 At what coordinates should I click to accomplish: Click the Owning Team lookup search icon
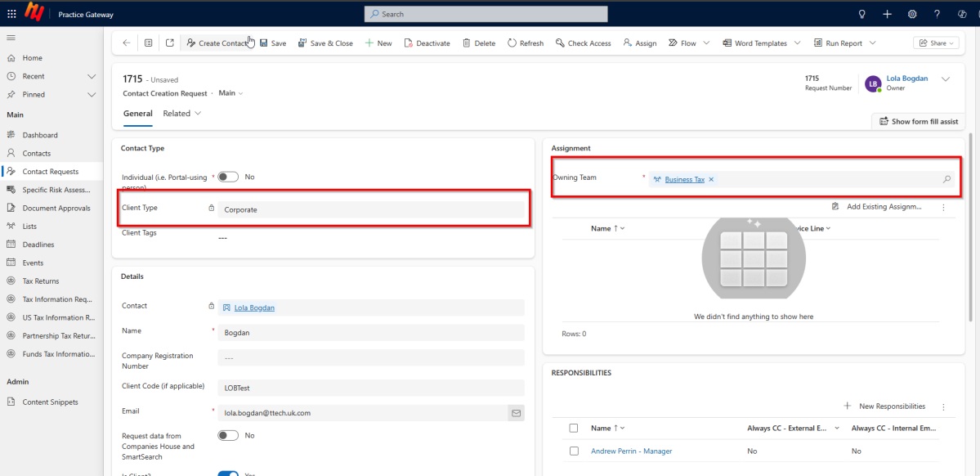(x=946, y=179)
